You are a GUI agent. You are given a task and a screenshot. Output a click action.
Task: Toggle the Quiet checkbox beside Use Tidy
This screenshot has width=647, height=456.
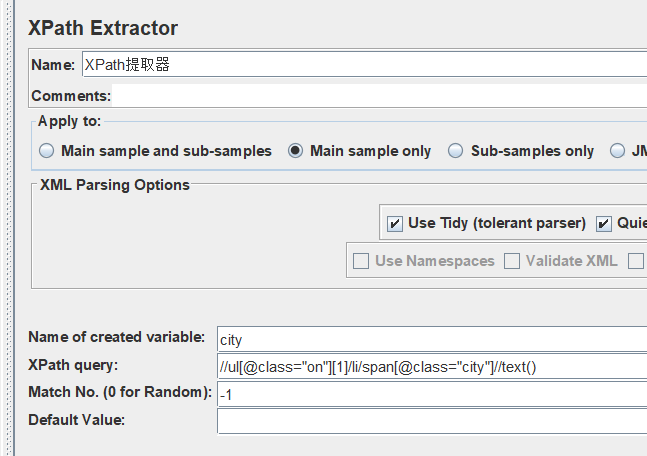(x=604, y=224)
